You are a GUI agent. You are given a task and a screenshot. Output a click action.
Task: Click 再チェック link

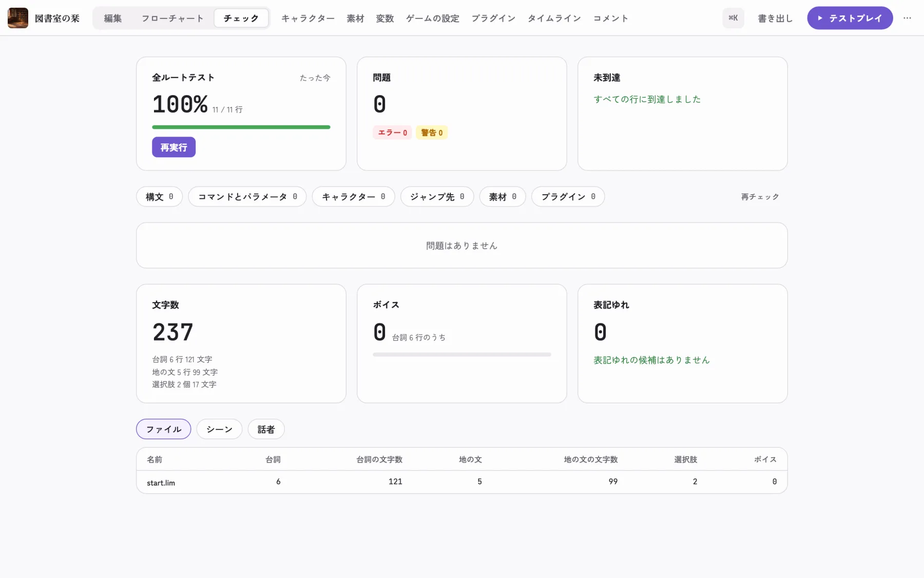tap(760, 197)
